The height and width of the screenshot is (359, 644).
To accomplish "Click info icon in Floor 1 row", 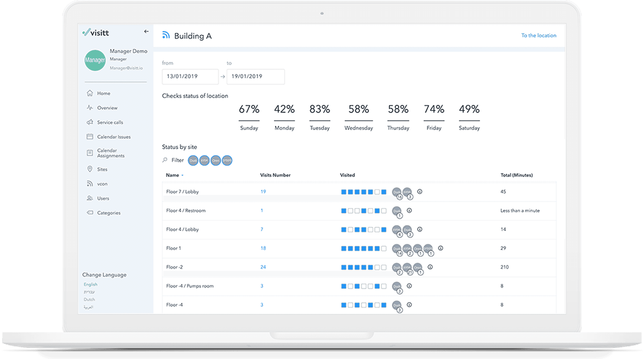I will (441, 248).
